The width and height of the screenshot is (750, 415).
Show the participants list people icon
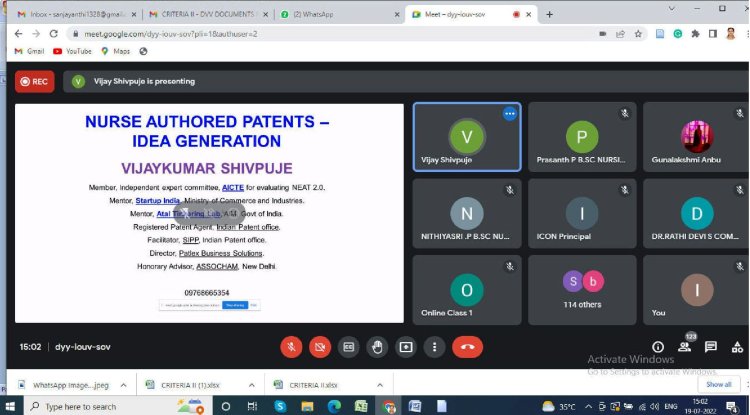tap(684, 347)
